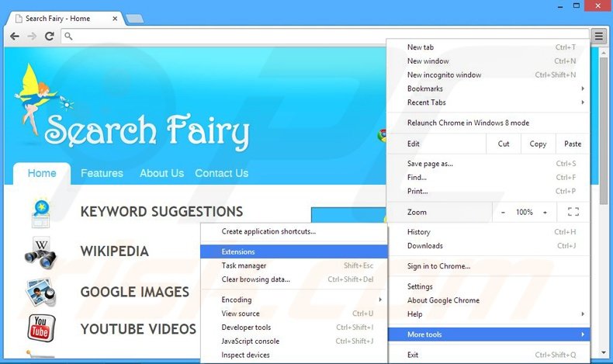Image resolution: width=613 pixels, height=364 pixels.
Task: Open JavaScript console
Action: pos(293,341)
